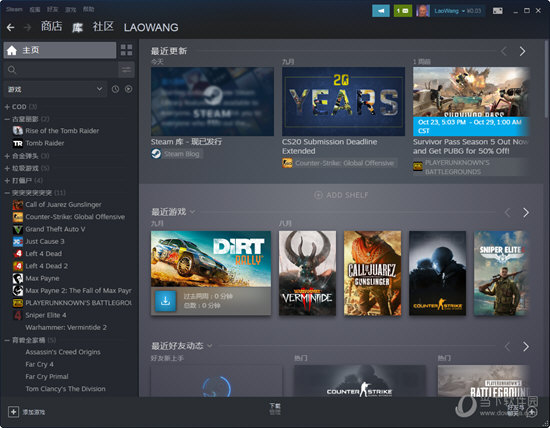Show ready-to-play games icon
This screenshot has width=550, height=428.
pos(129,89)
